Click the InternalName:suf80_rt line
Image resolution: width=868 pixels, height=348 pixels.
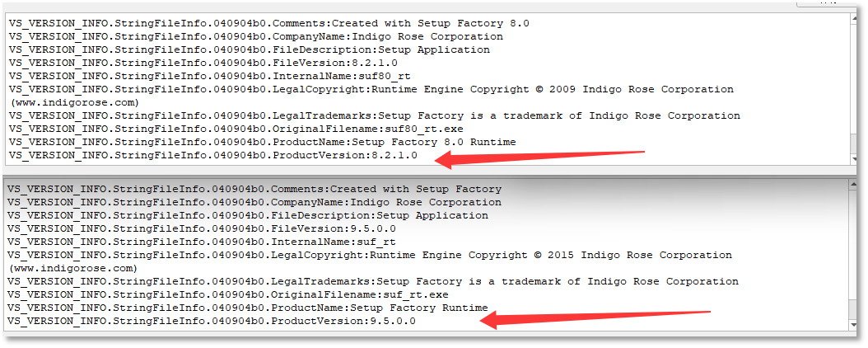(x=210, y=76)
